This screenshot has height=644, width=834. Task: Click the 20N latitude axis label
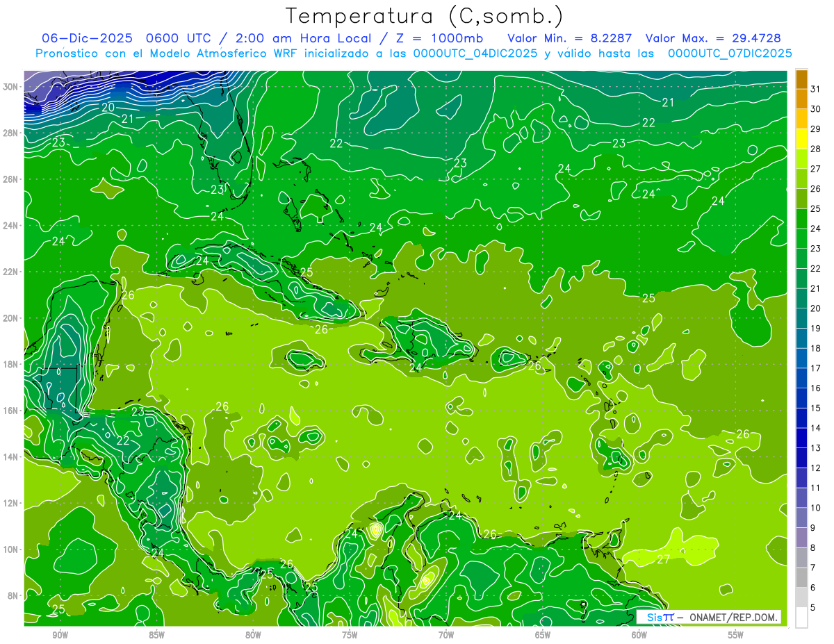click(11, 318)
